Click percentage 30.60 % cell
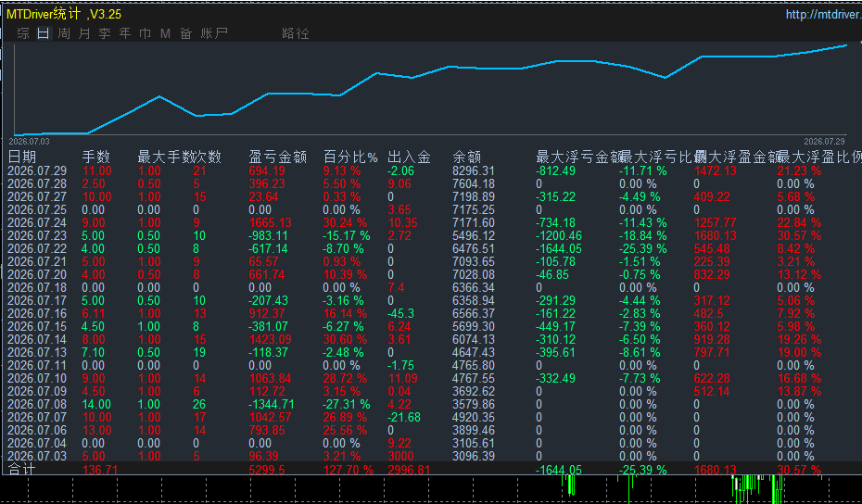 pyautogui.click(x=345, y=340)
